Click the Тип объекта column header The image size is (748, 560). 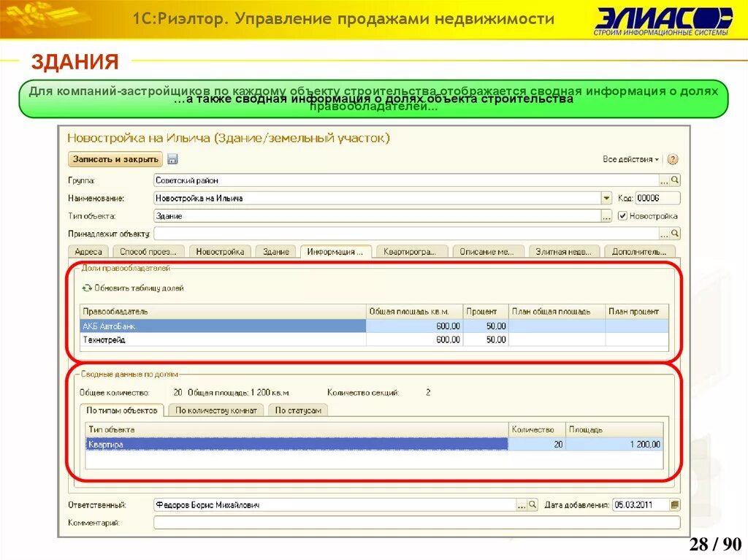pyautogui.click(x=297, y=429)
